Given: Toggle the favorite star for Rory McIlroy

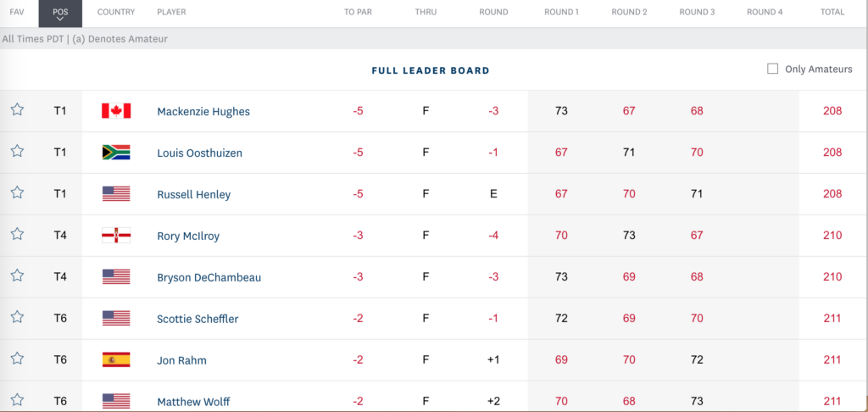Looking at the screenshot, I should 17,234.
